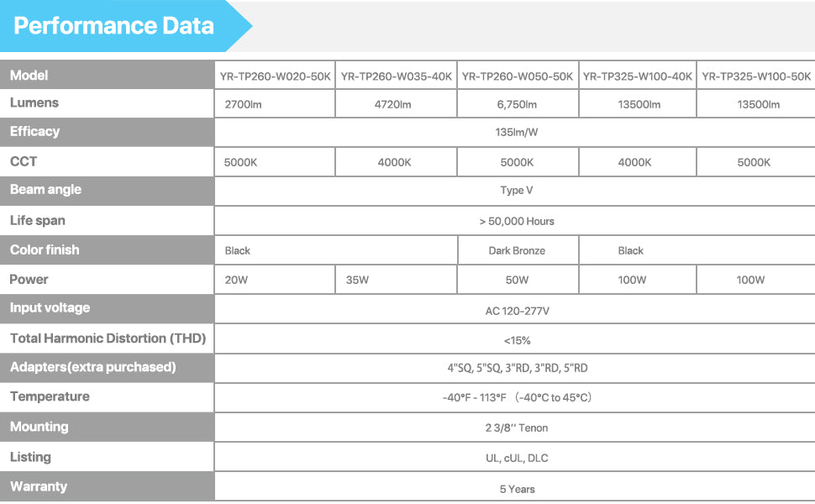The width and height of the screenshot is (815, 504).
Task: Click the 2 3/8'' Tenon mounting value
Action: 516,428
